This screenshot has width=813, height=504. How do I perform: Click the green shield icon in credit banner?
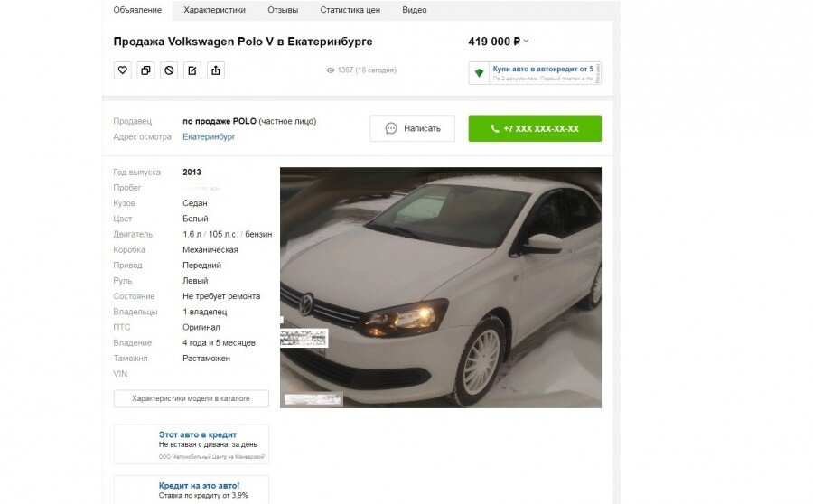[479, 73]
